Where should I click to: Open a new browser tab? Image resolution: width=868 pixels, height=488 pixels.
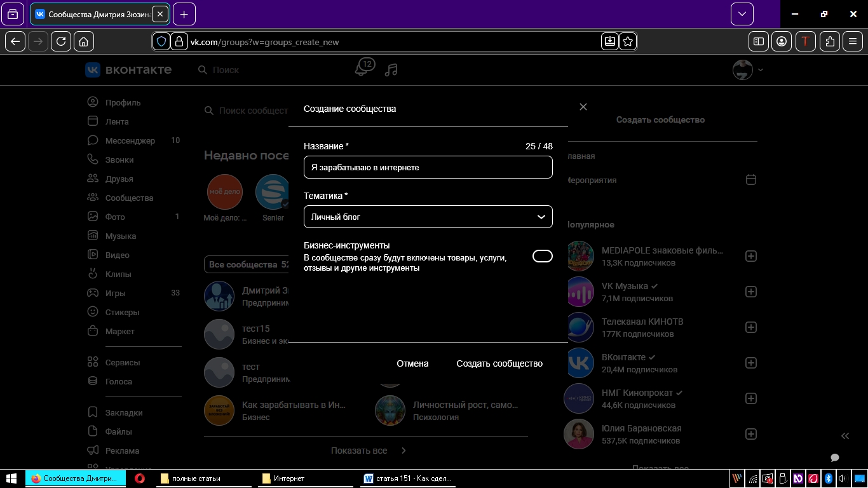click(x=184, y=14)
